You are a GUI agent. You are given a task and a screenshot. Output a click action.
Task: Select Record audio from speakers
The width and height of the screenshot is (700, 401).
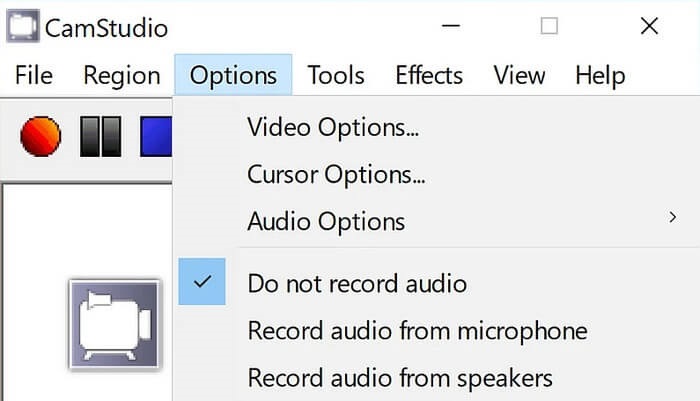(x=437, y=378)
